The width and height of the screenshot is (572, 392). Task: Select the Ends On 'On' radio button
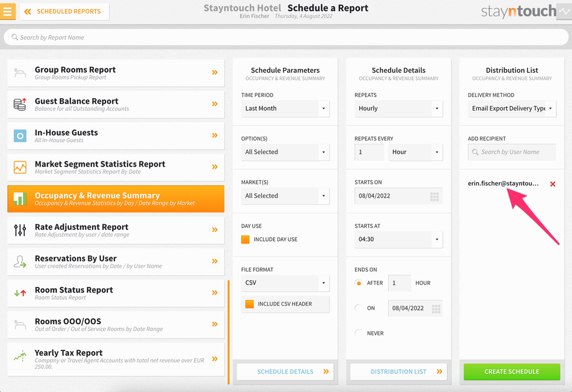[x=359, y=308]
